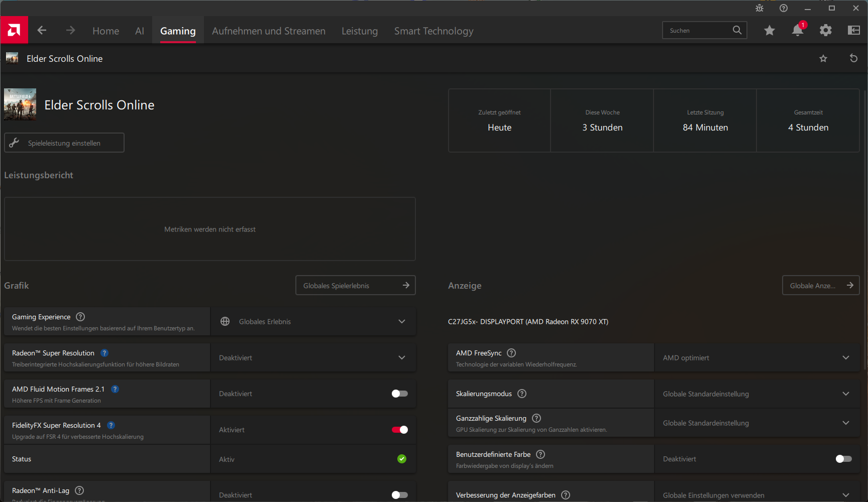
Task: Show help for Skalierungsmodus
Action: [522, 394]
